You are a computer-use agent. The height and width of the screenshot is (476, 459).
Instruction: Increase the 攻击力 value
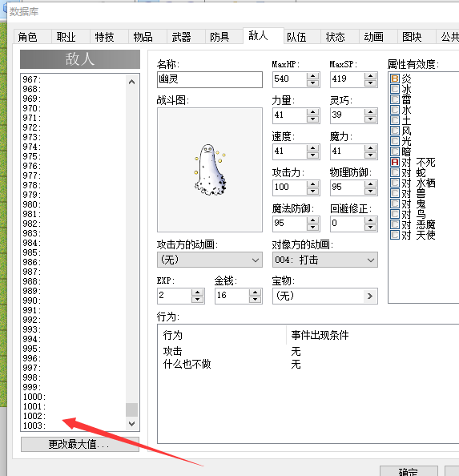(312, 184)
